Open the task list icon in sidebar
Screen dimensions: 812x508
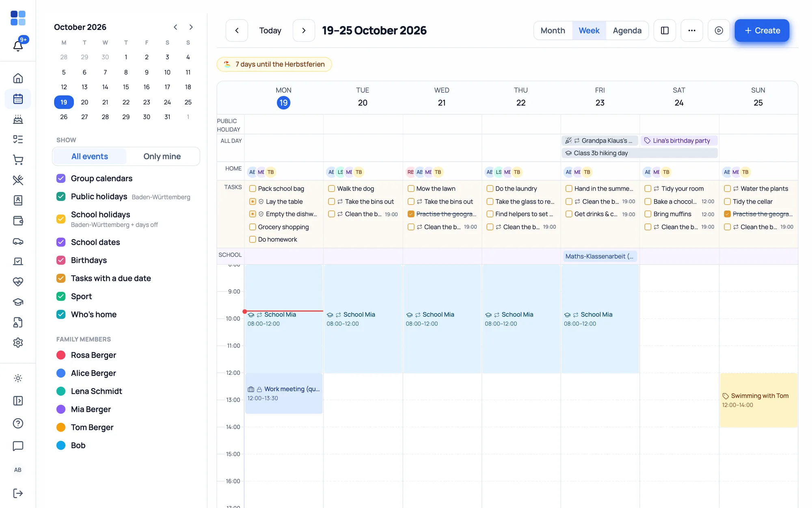point(18,139)
